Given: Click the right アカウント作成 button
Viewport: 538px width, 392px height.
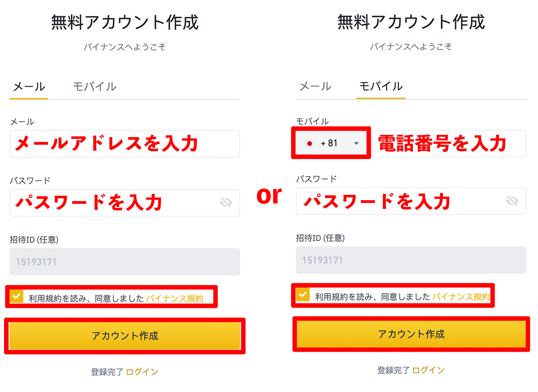Looking at the screenshot, I should click(x=411, y=334).
